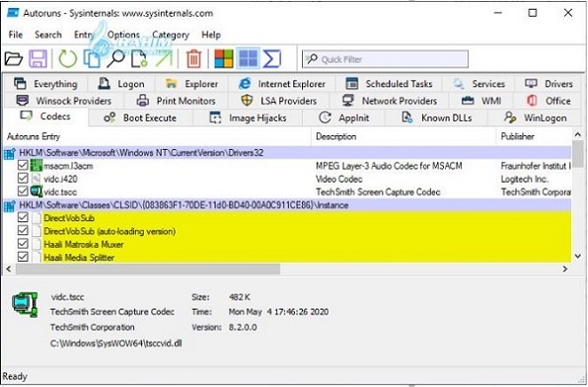Open the Entry menu
The image size is (588, 387).
(x=83, y=35)
